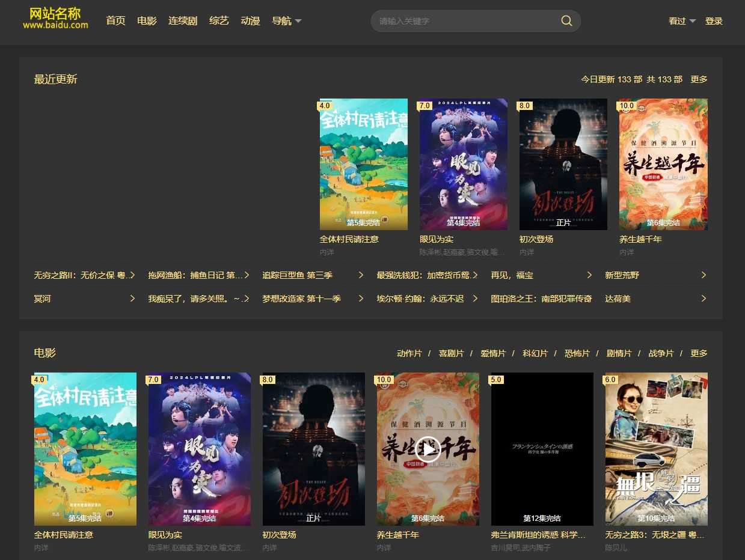This screenshot has width=745, height=560.
Task: Select the 连续剧 navigation item
Action: pyautogui.click(x=183, y=21)
